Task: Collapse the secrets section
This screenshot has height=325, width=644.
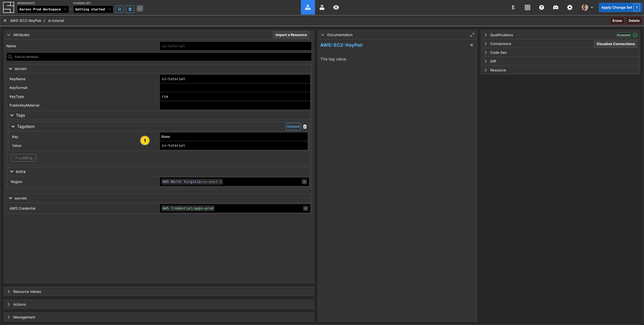Action: (11, 198)
